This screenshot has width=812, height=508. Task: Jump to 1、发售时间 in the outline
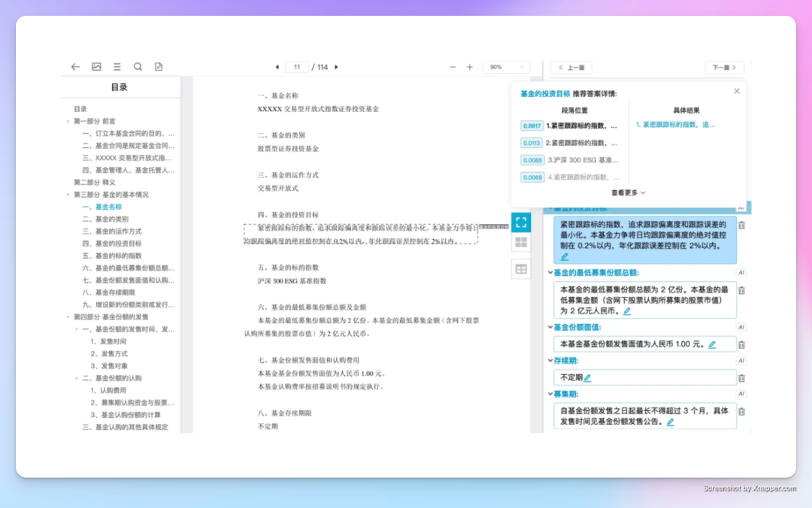click(x=108, y=341)
